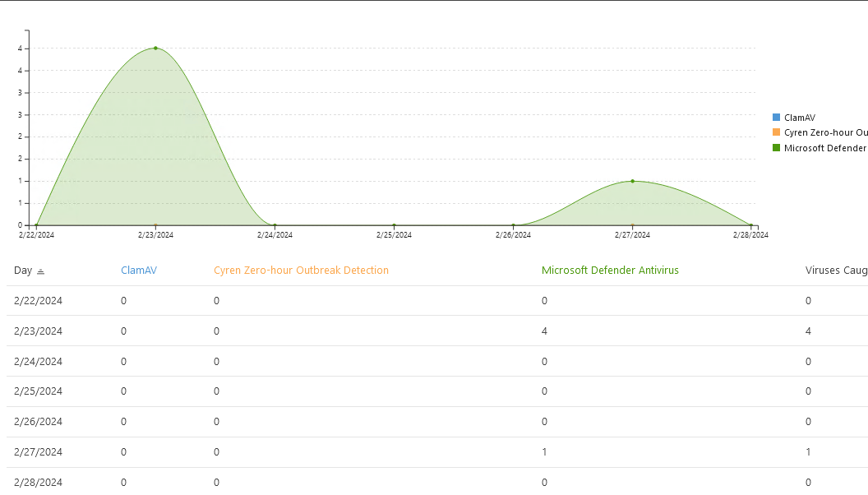Click the sort arrow beside Day header

point(41,271)
